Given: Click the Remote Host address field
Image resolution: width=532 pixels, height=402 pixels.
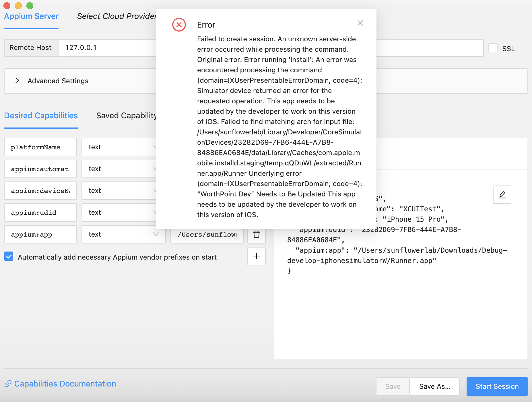Looking at the screenshot, I should coord(107,48).
